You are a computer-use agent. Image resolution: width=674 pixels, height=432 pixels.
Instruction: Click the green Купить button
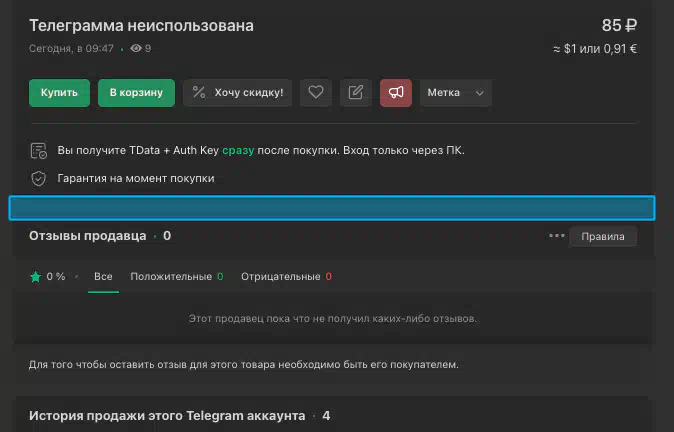(59, 93)
